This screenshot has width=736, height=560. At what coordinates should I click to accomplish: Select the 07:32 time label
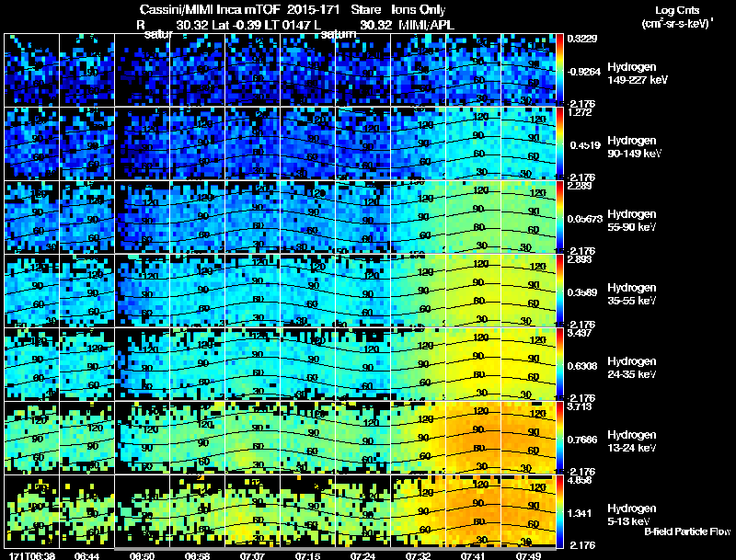(x=418, y=555)
